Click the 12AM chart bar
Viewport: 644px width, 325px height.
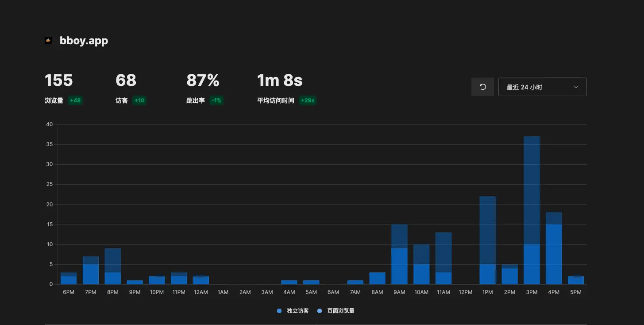pyautogui.click(x=201, y=280)
